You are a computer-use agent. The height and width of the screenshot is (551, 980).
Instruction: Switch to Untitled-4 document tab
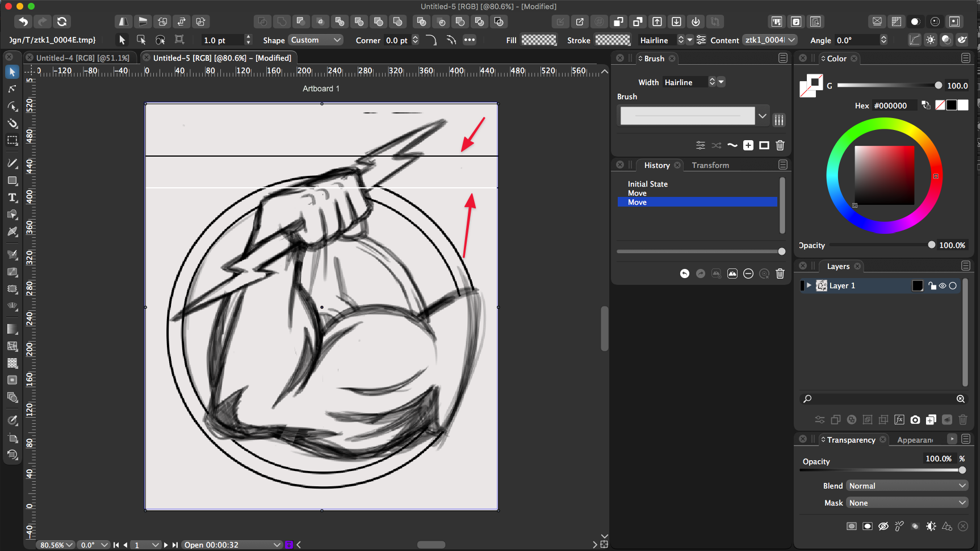(82, 58)
